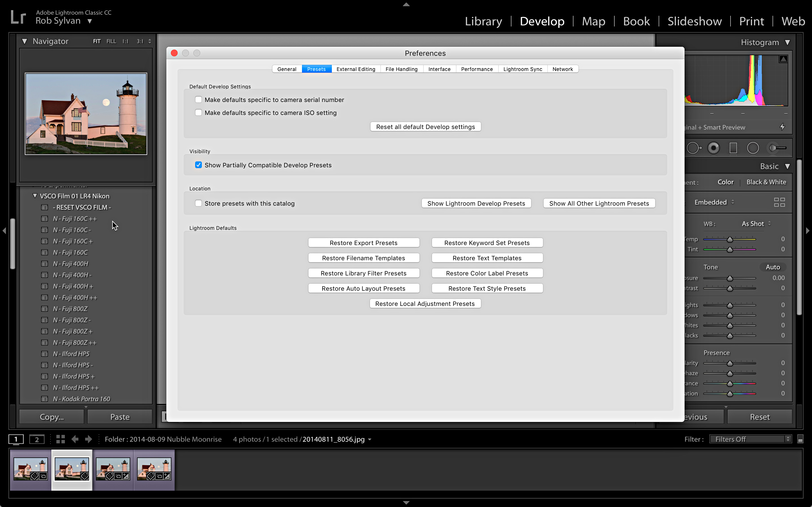
Task: Switch to the External Editing tab
Action: click(356, 69)
